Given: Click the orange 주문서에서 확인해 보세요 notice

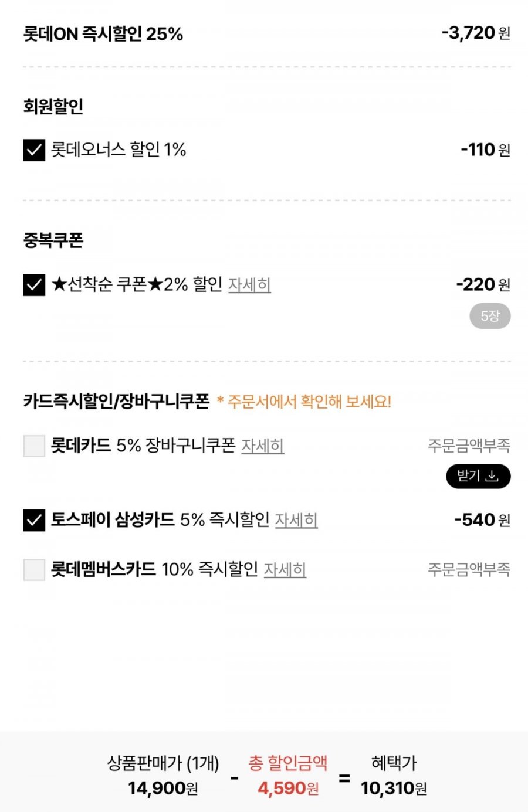Looking at the screenshot, I should (304, 402).
